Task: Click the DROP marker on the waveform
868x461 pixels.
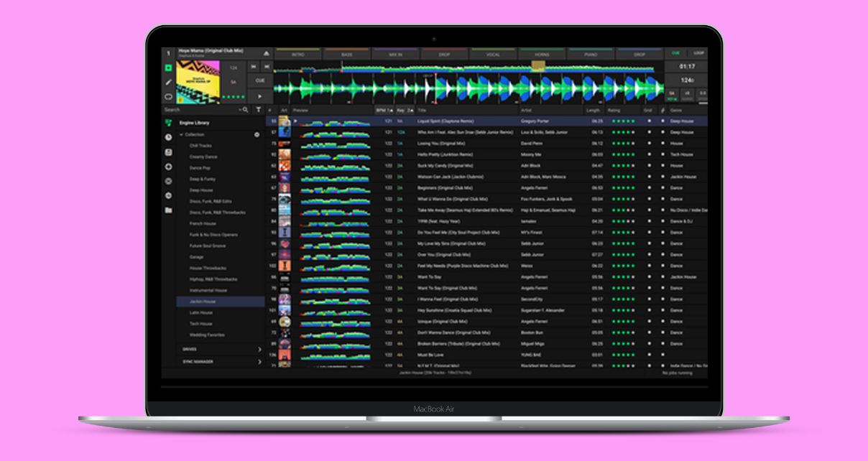Action: [443, 54]
